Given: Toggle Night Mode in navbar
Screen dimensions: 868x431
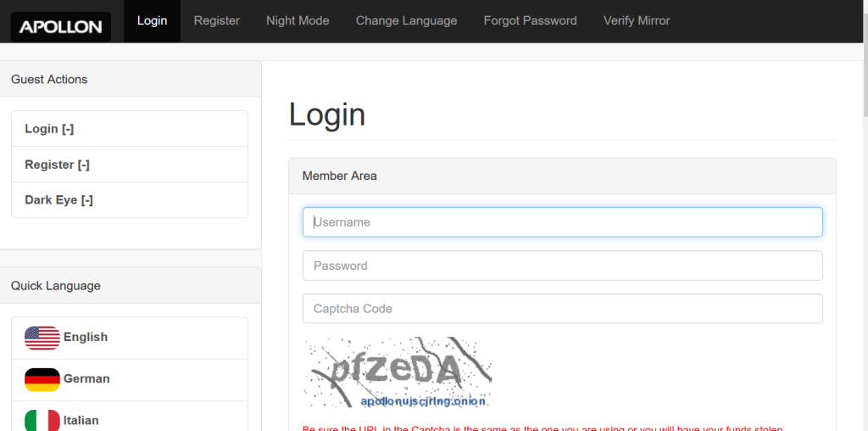Looking at the screenshot, I should point(298,21).
